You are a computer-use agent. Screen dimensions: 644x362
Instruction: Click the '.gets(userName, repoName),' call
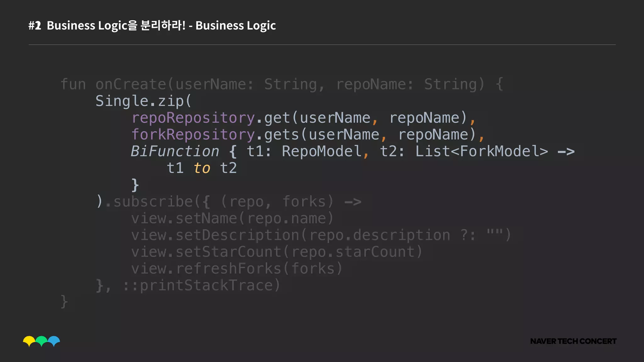[x=370, y=135]
